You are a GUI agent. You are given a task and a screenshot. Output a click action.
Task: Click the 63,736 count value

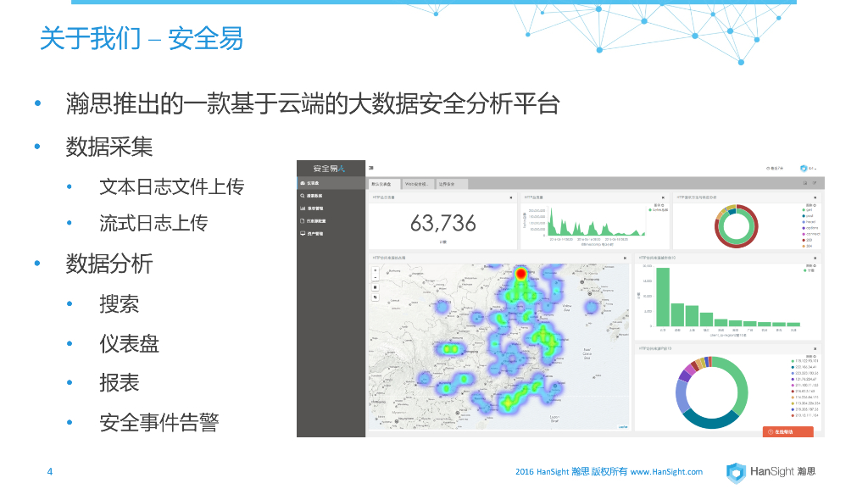click(442, 224)
